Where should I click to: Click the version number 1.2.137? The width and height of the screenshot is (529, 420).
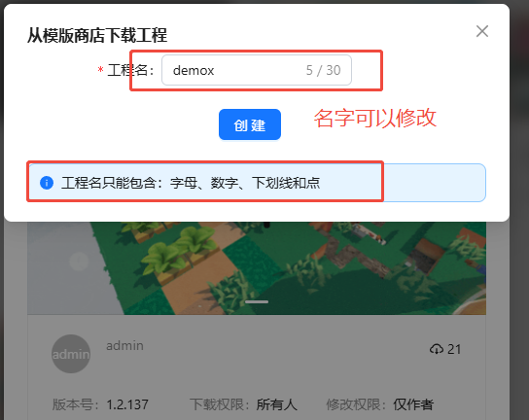tap(127, 404)
